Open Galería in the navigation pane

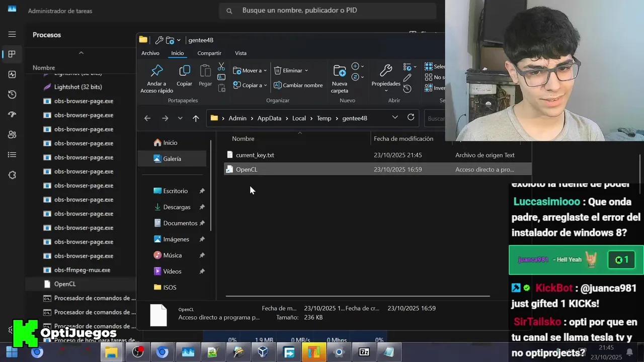coord(172,158)
